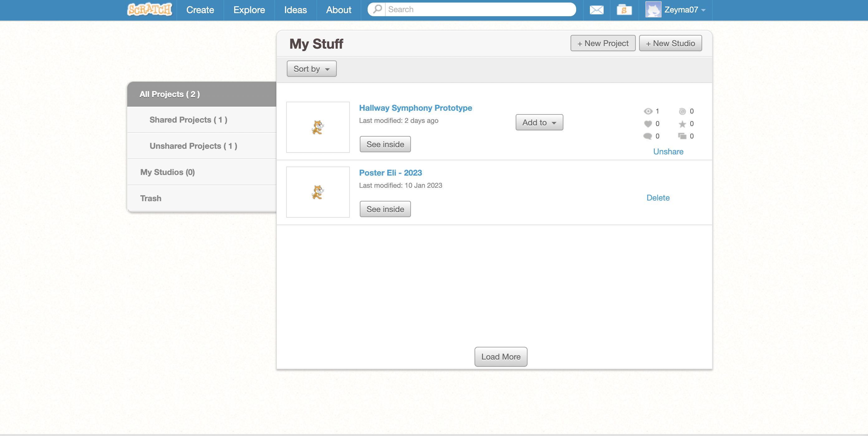Screen dimensions: 868x436
Task: Click the views eye icon on Hallway Symphony
Action: 648,111
